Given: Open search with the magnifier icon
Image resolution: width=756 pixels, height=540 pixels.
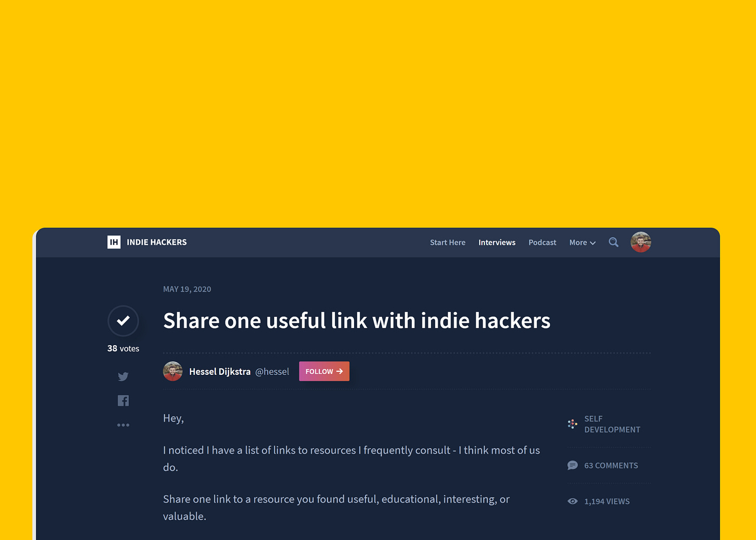Looking at the screenshot, I should pyautogui.click(x=614, y=242).
